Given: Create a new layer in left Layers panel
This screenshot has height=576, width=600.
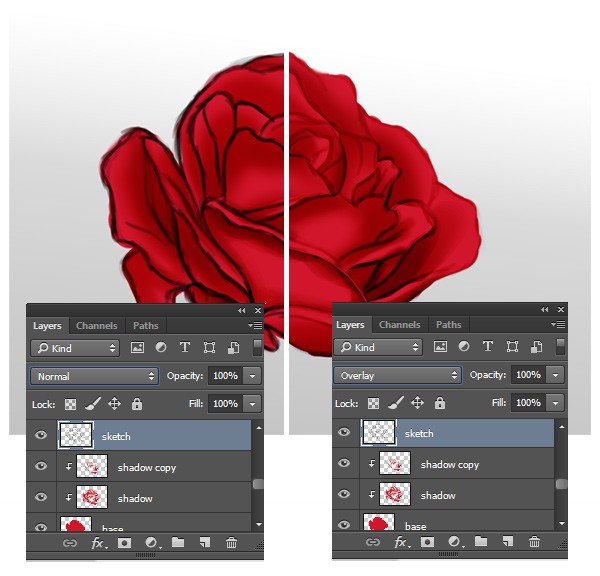Looking at the screenshot, I should [x=205, y=542].
